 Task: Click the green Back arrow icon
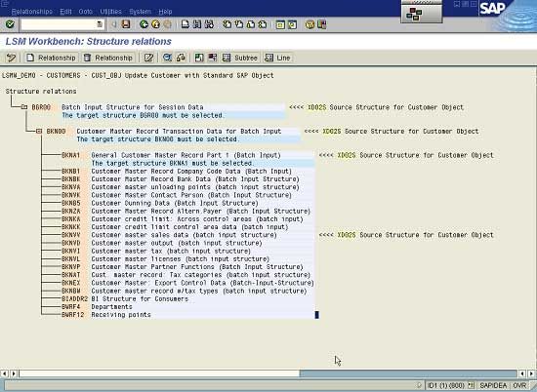click(145, 24)
